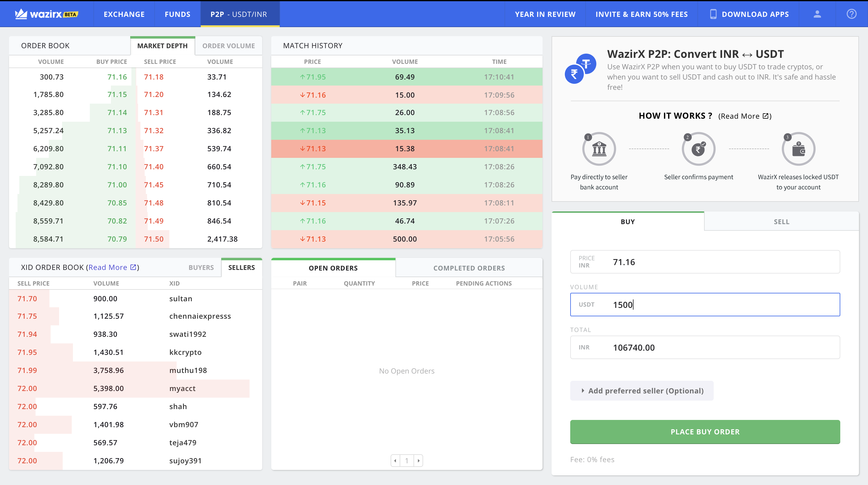Select seller chennaiexpresss row

[x=135, y=316]
